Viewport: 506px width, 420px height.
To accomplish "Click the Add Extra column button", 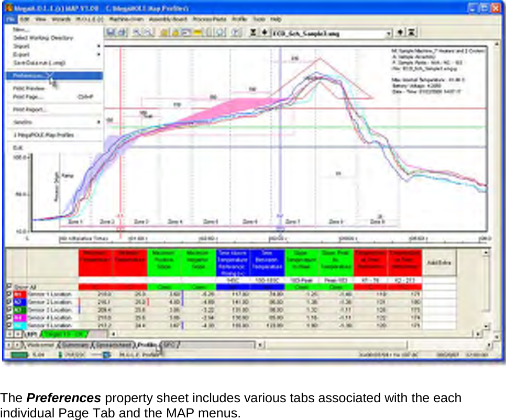I will tap(439, 262).
